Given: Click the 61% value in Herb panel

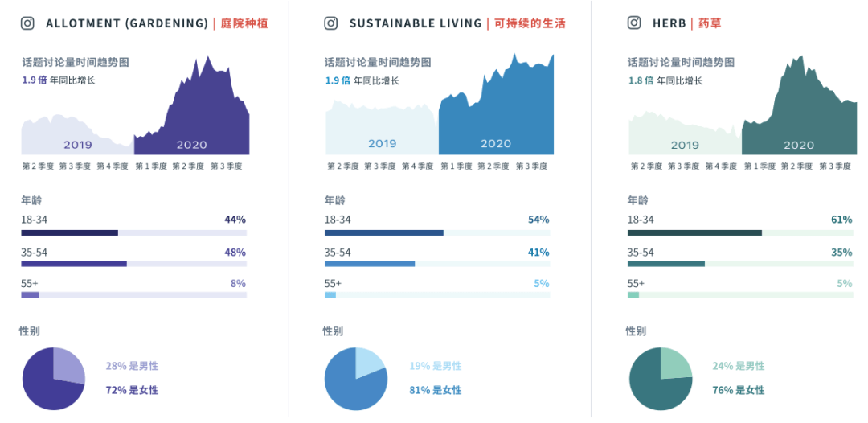Looking at the screenshot, I should click(841, 220).
